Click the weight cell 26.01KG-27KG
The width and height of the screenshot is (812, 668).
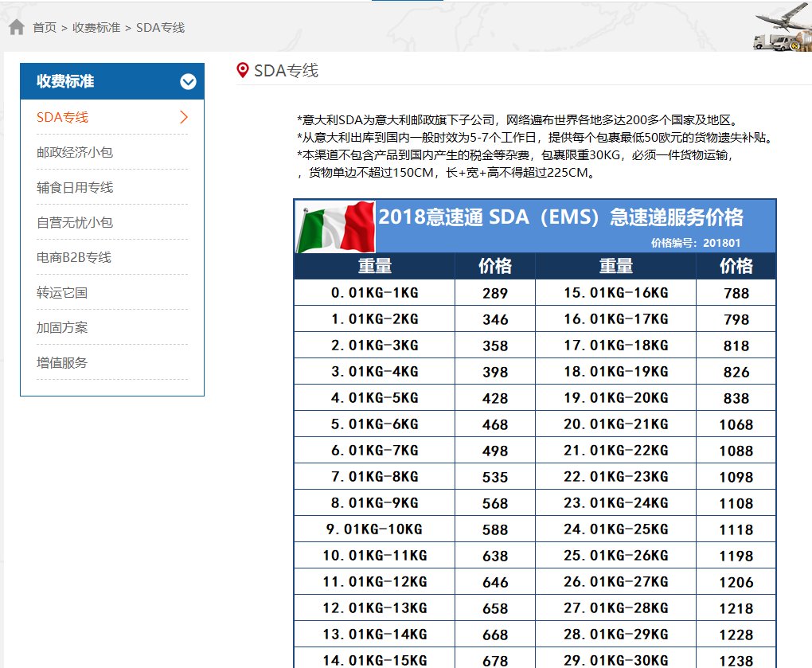pyautogui.click(x=616, y=581)
